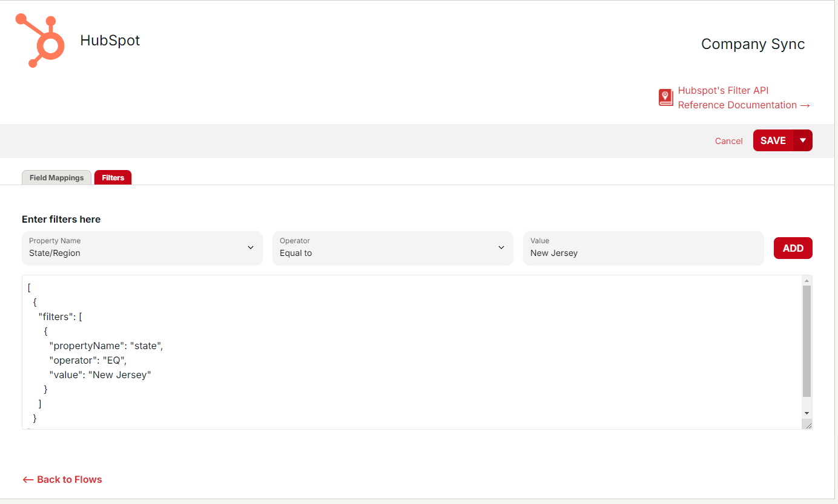Click the Enter filters here label
838x504 pixels.
click(x=61, y=220)
